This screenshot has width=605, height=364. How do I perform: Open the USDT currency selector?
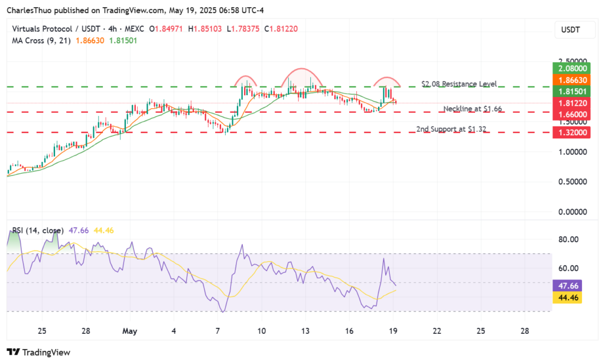coord(572,30)
